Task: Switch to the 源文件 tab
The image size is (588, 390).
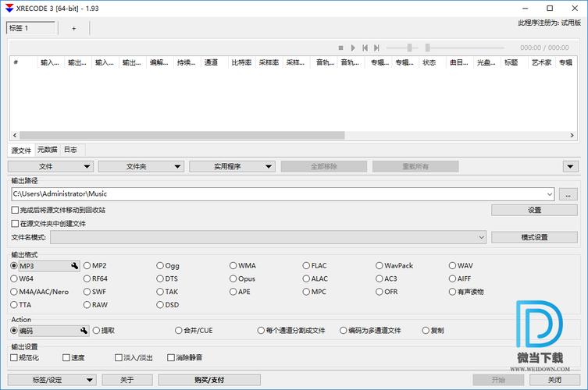Action: (21, 151)
